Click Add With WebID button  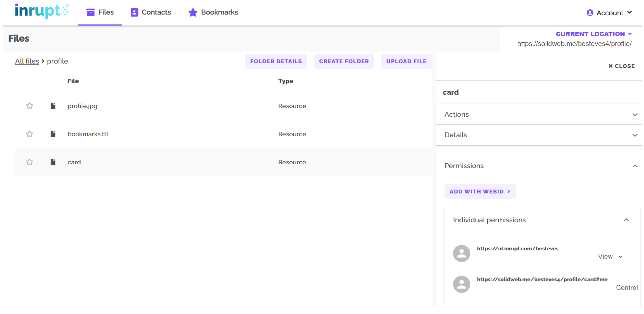480,191
